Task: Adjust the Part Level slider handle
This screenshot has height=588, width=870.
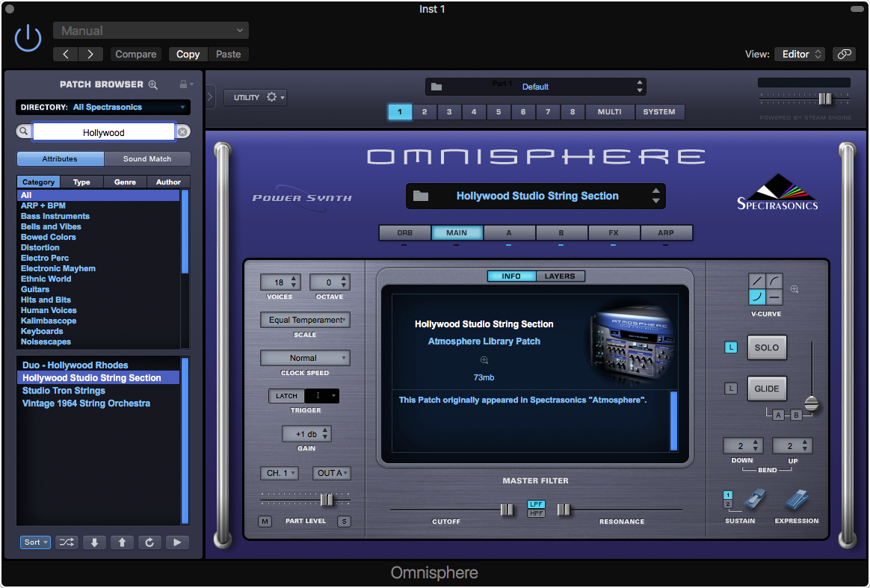Action: point(327,500)
